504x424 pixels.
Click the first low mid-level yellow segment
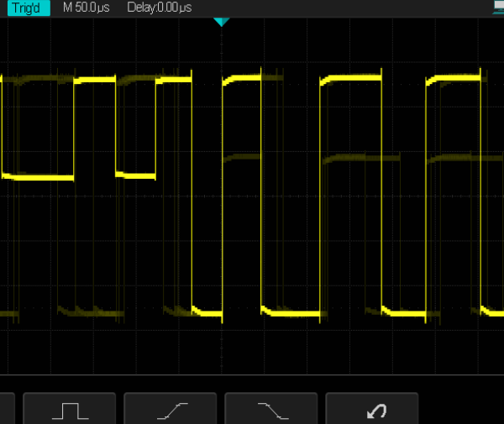(x=39, y=177)
